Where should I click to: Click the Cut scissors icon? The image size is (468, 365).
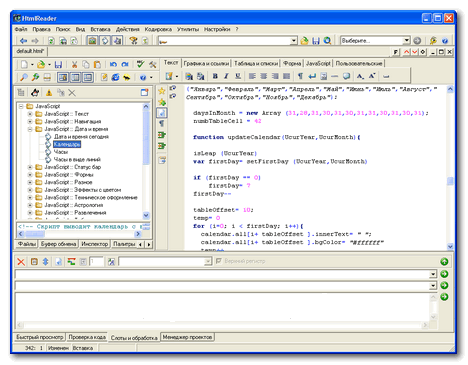pos(75,64)
